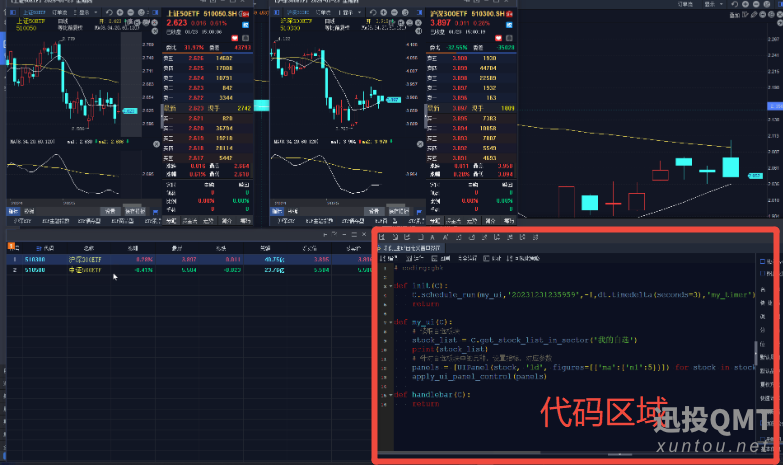Click red heart favorite icon in 沪深300ETF quote panel
The width and height of the screenshot is (783, 465).
(498, 38)
